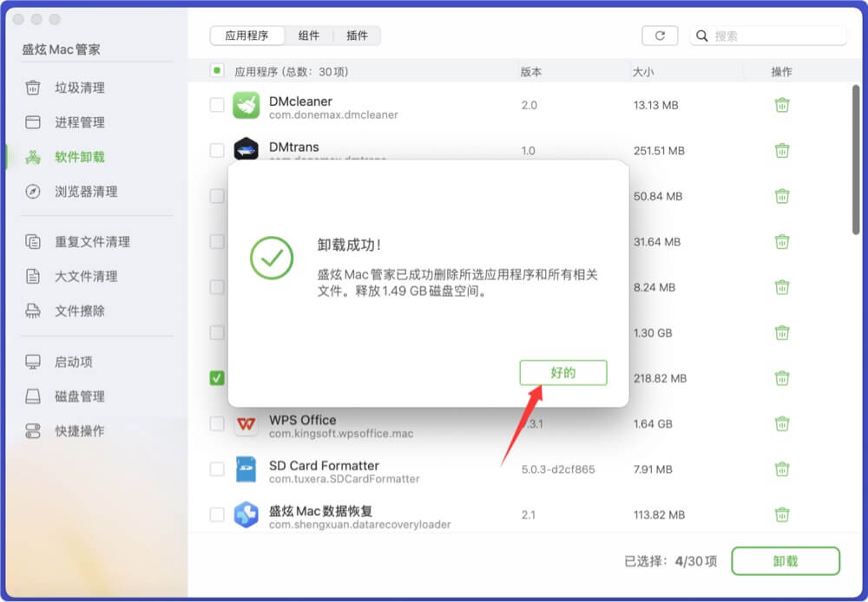Switch to the 组件 tab
The width and height of the screenshot is (868, 602).
point(310,36)
